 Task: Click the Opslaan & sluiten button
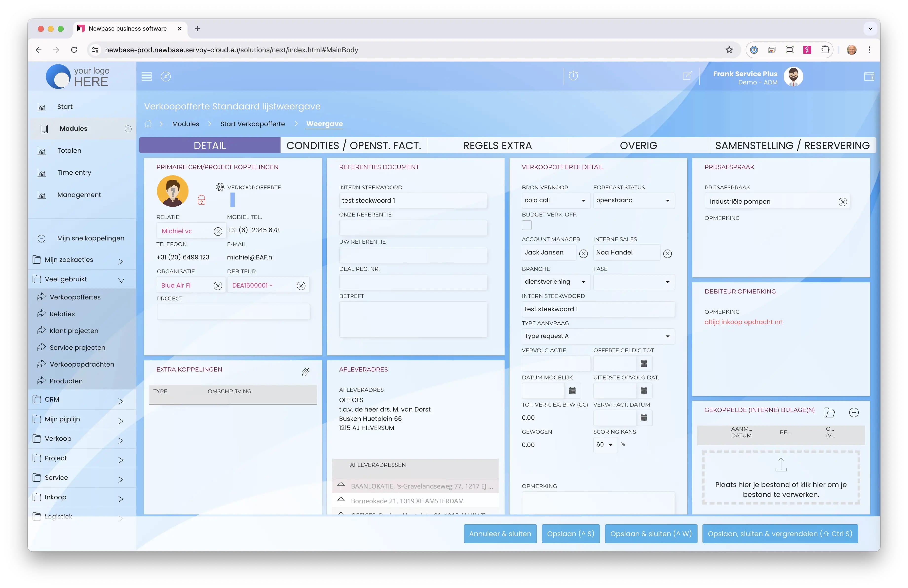pyautogui.click(x=651, y=533)
